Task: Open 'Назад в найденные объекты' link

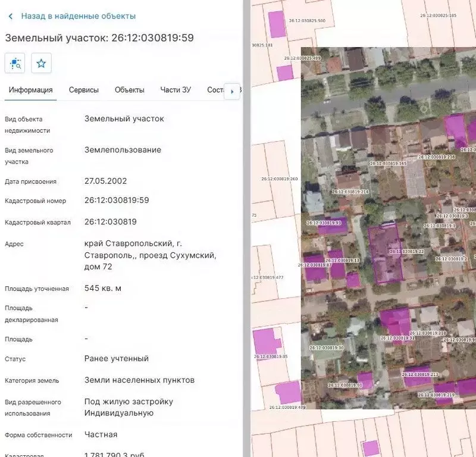Action: [78, 16]
